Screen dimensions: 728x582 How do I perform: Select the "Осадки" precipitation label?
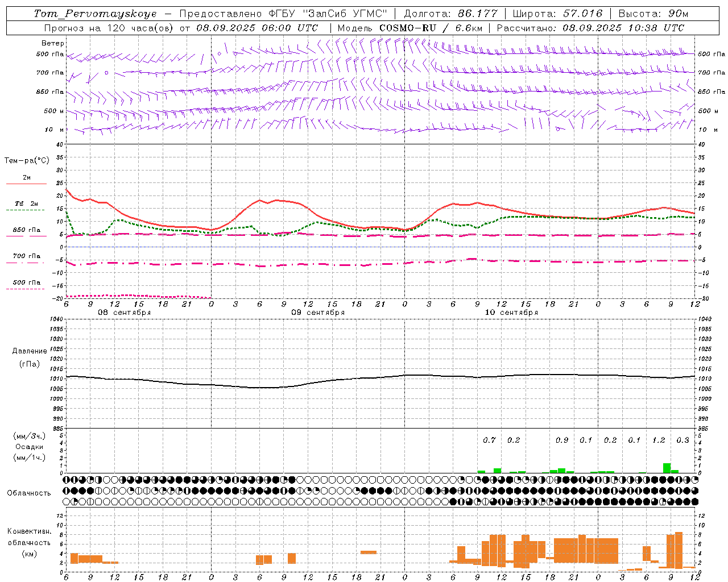(x=30, y=447)
